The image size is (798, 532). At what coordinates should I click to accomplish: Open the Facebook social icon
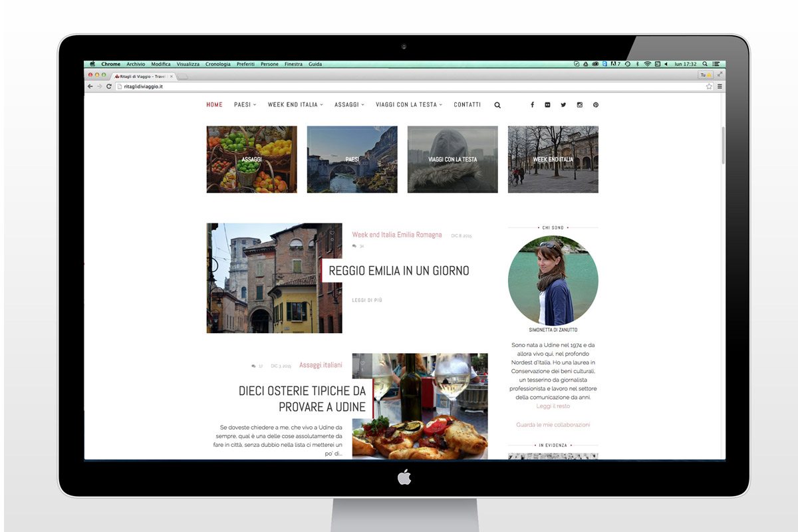pos(531,105)
